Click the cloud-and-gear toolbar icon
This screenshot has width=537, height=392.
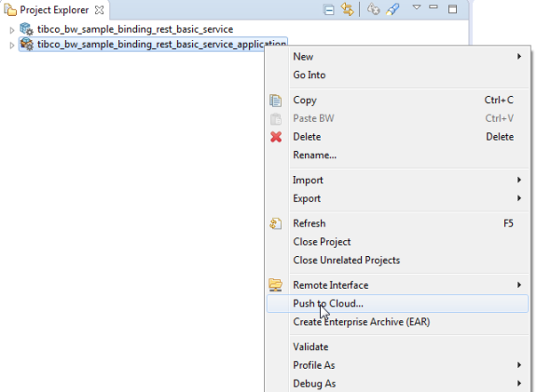coord(373,9)
